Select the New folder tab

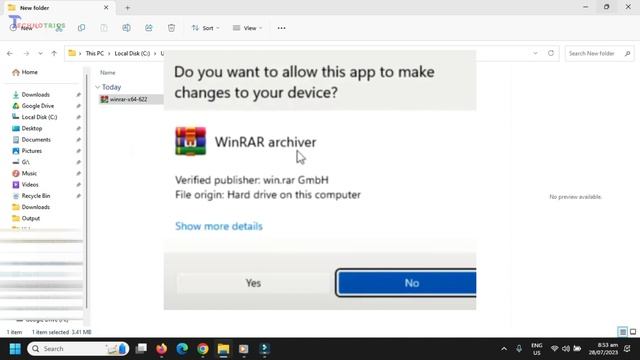click(59, 8)
